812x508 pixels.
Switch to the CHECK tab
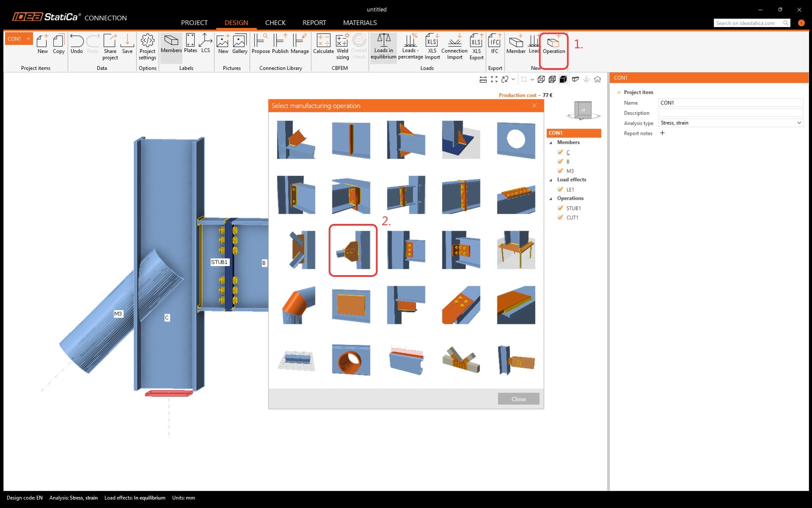(275, 22)
